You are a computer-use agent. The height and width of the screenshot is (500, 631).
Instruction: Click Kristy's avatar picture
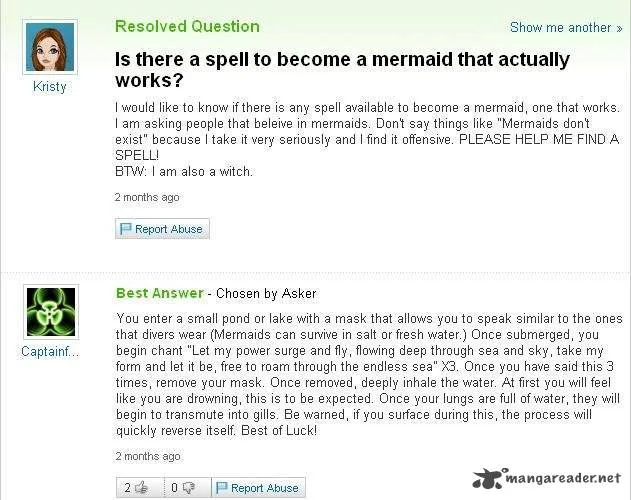tap(50, 47)
